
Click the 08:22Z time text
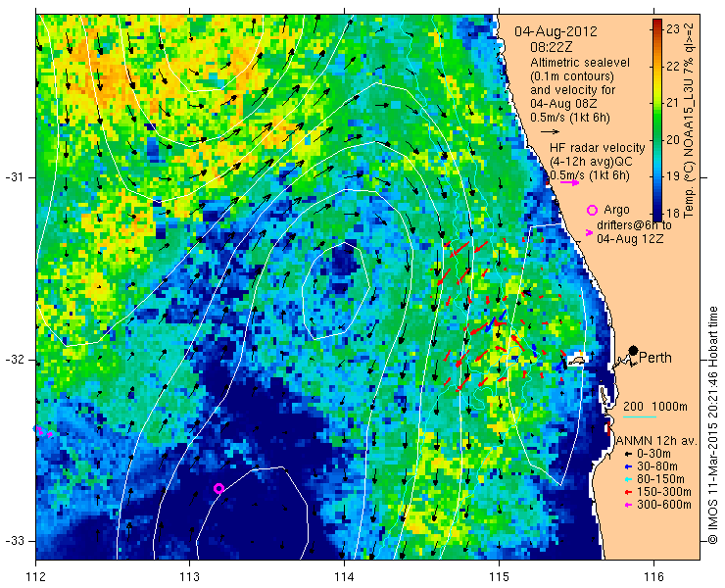point(552,47)
